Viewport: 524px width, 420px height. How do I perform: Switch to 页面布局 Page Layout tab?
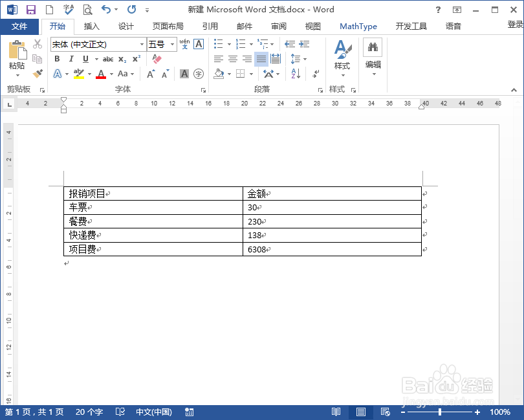[168, 27]
